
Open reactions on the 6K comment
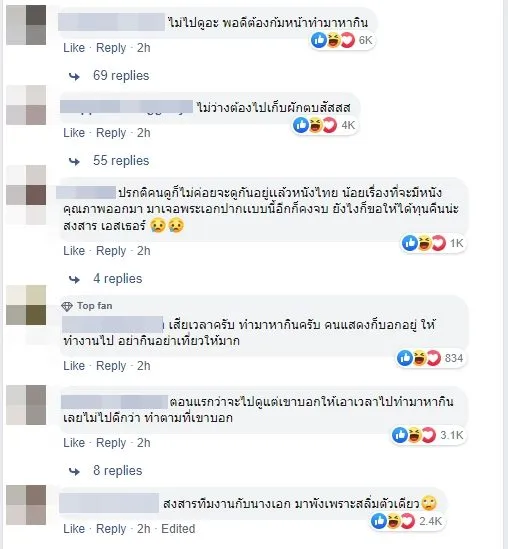(342, 41)
